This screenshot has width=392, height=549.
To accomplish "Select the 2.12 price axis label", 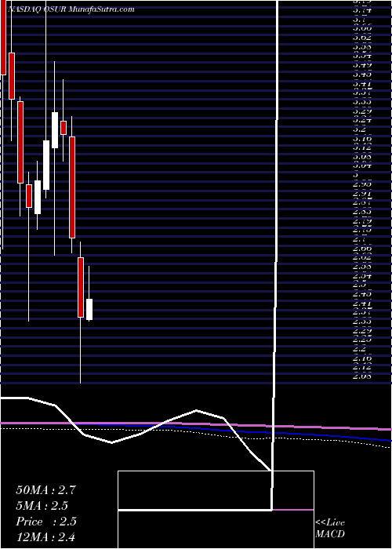I will tap(362, 367).
